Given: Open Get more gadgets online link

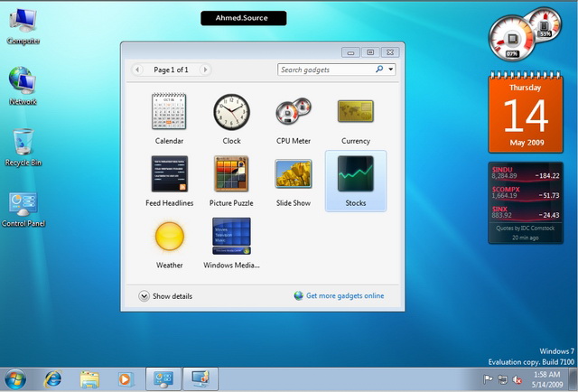Looking at the screenshot, I should pyautogui.click(x=345, y=295).
